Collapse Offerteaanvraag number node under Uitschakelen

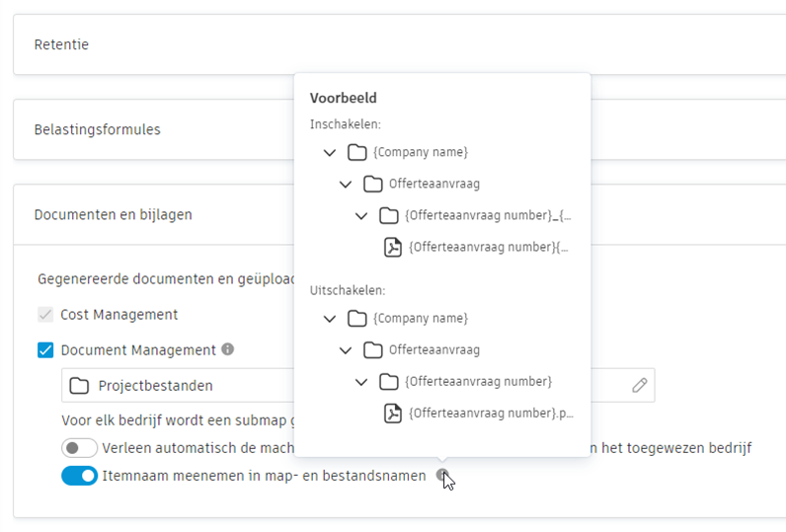point(361,381)
